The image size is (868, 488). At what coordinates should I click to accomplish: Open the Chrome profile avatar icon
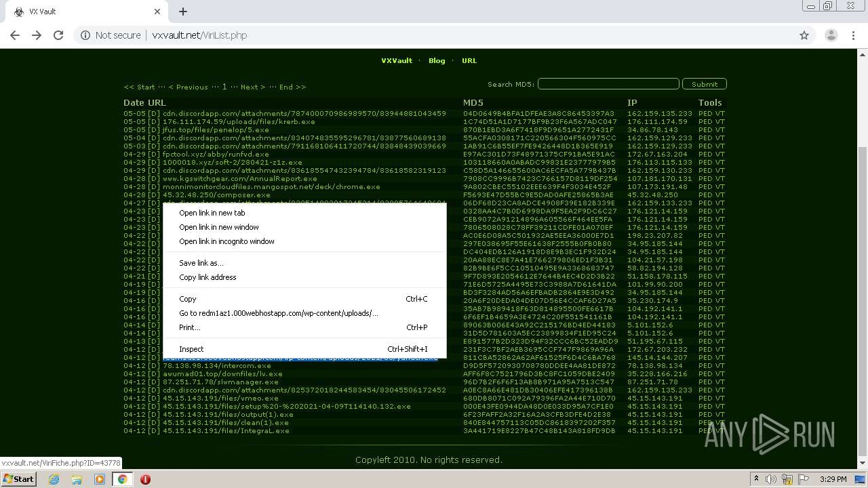pyautogui.click(x=831, y=35)
